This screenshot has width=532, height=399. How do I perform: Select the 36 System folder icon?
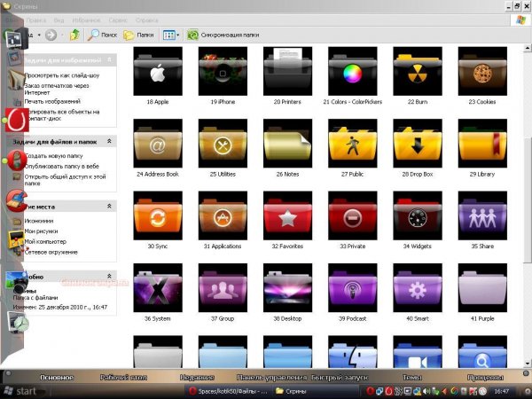click(158, 287)
